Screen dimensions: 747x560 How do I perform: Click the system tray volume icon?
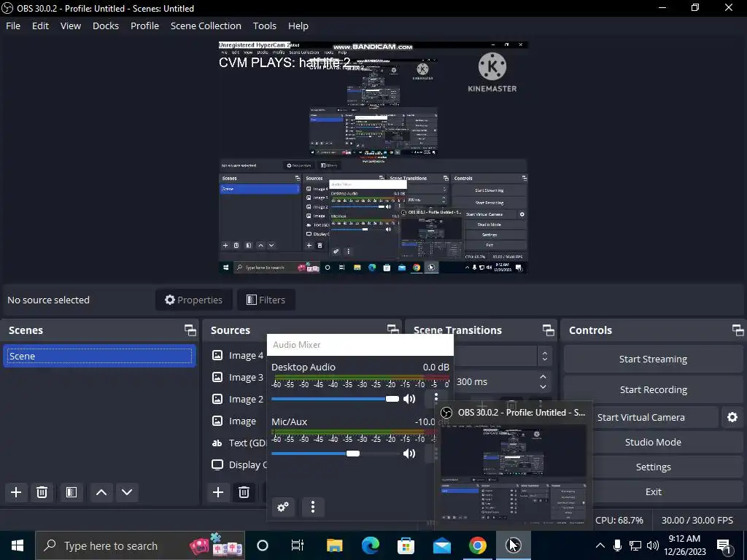pos(652,545)
